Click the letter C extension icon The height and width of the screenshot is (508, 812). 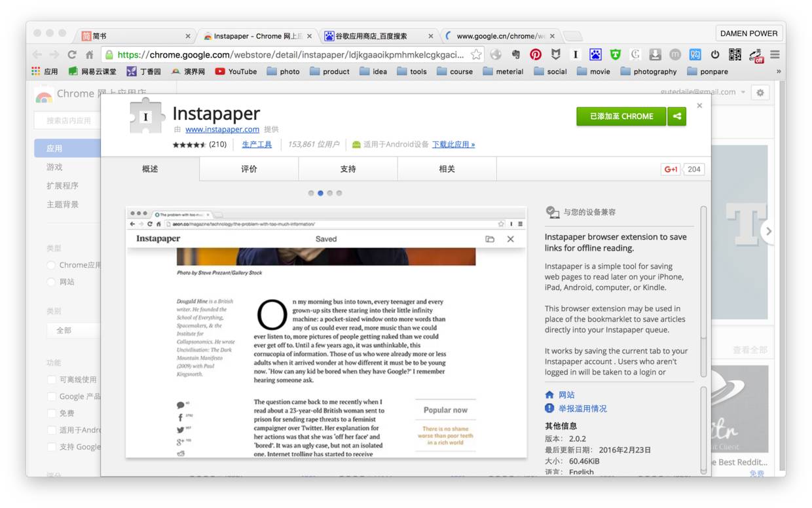tap(635, 54)
